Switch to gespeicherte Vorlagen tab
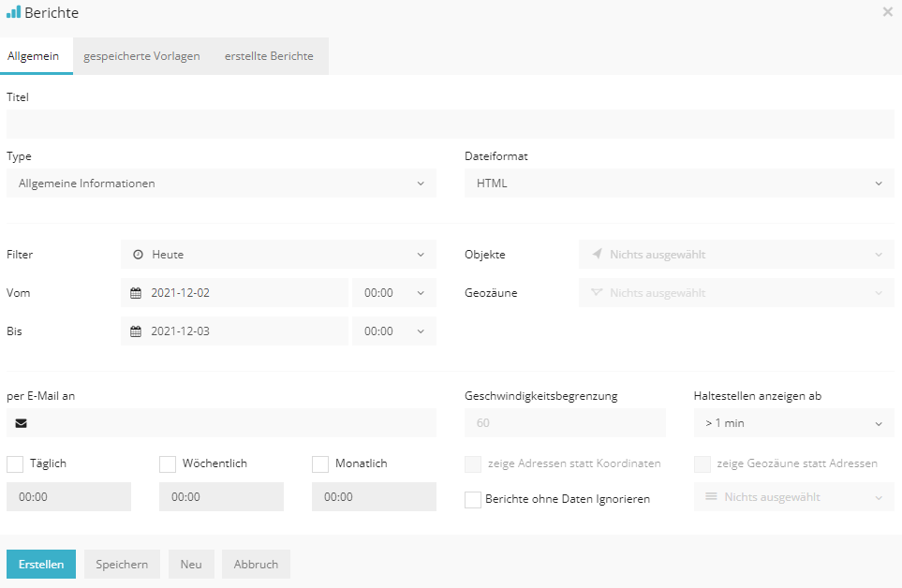902x588 pixels. [x=141, y=56]
